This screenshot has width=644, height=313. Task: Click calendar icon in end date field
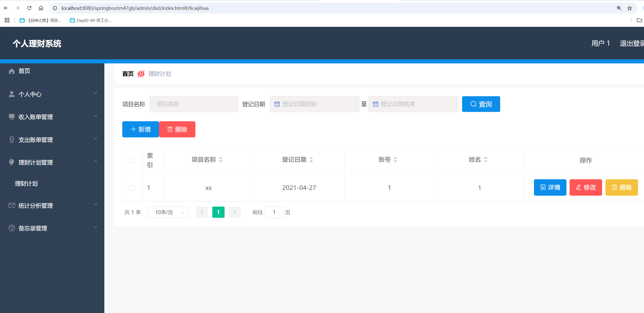click(x=375, y=104)
